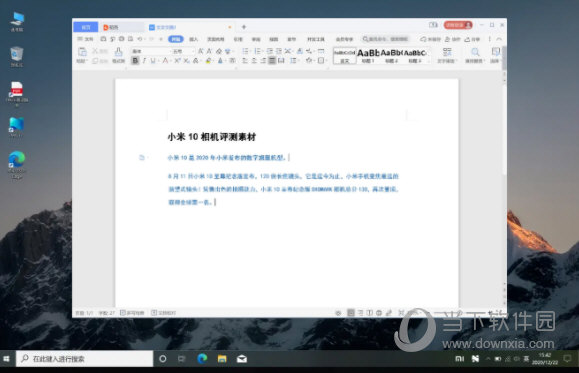Select Center align paragraph icon
The height and width of the screenshot is (373, 579).
254,61
